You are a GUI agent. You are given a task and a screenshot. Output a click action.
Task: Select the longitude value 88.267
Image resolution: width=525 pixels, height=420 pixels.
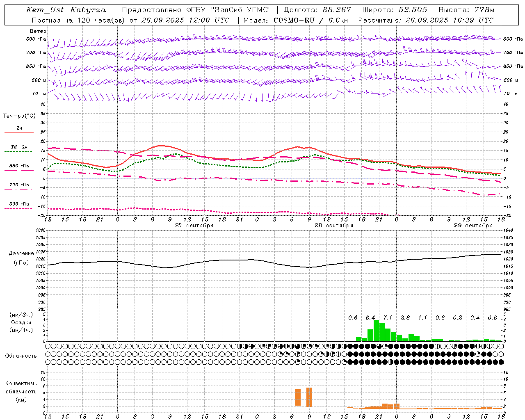tap(338, 10)
